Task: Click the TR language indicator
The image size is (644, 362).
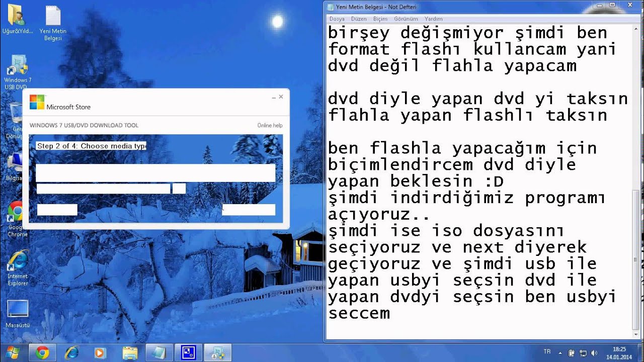Action: tap(547, 352)
